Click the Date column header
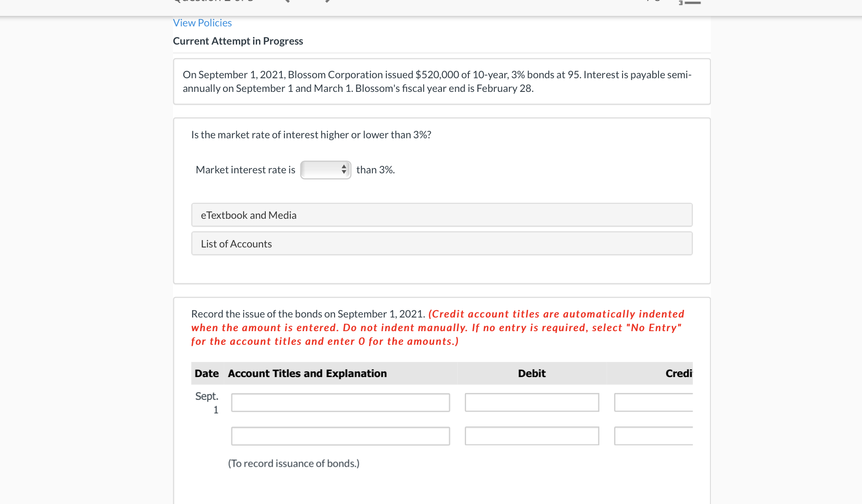Image resolution: width=862 pixels, height=504 pixels. [x=207, y=373]
